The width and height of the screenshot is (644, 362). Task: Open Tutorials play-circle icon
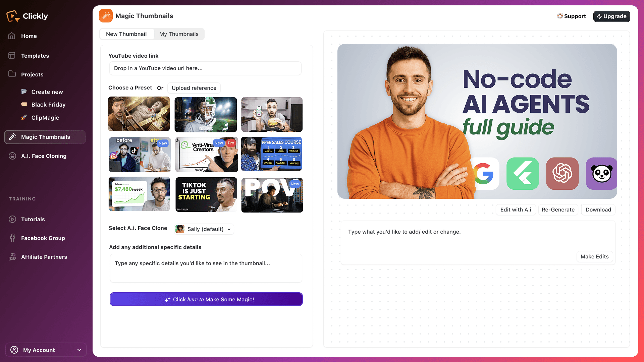tap(12, 219)
